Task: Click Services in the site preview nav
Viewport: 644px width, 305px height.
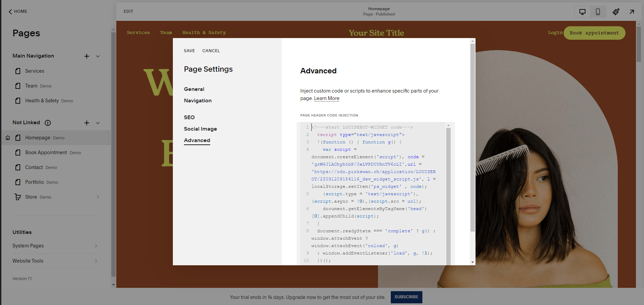Action: pos(138,33)
